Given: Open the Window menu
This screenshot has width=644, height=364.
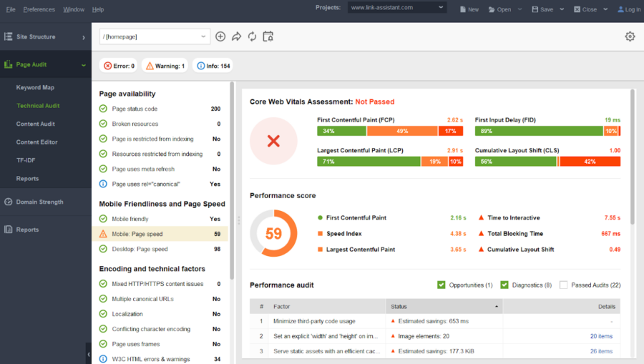Looking at the screenshot, I should pyautogui.click(x=74, y=9).
